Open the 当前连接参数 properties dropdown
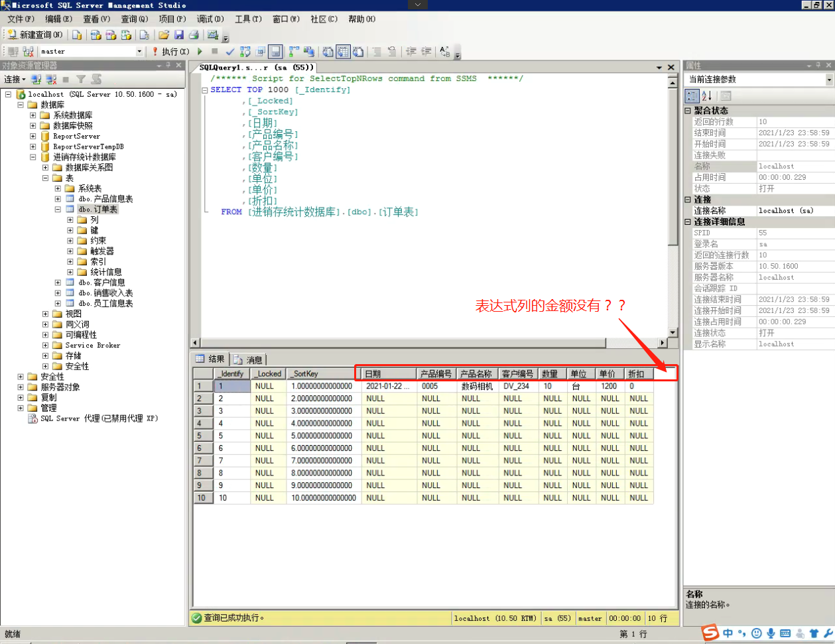The width and height of the screenshot is (835, 644). [829, 80]
